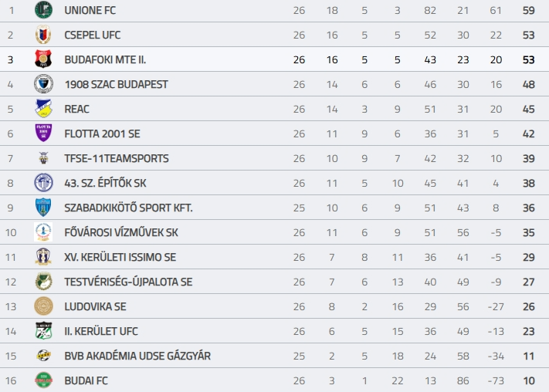Click the Szabadkikötő Sport Kft. shield icon

pos(43,208)
